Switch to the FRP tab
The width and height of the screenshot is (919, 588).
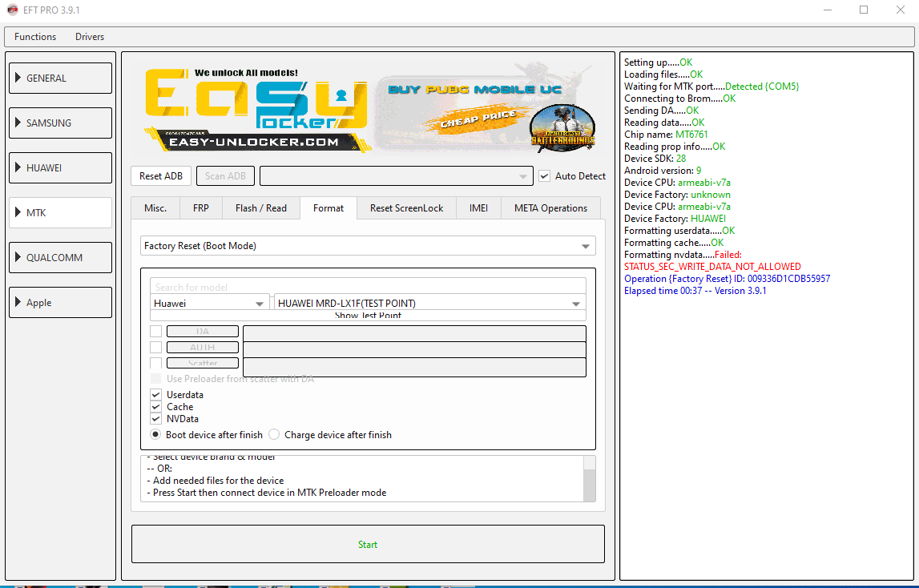[201, 208]
